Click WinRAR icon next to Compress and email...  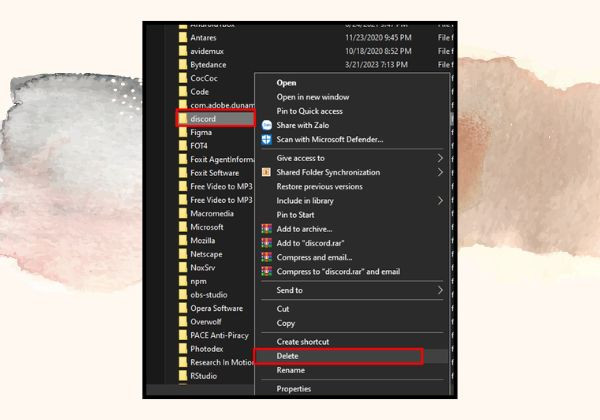[266, 257]
